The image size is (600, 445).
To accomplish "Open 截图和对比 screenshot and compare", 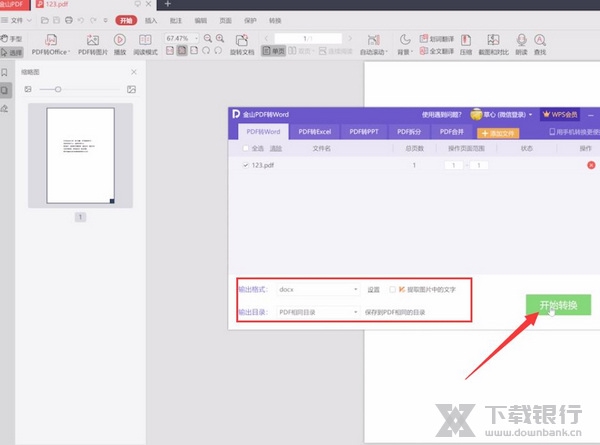I will click(493, 45).
